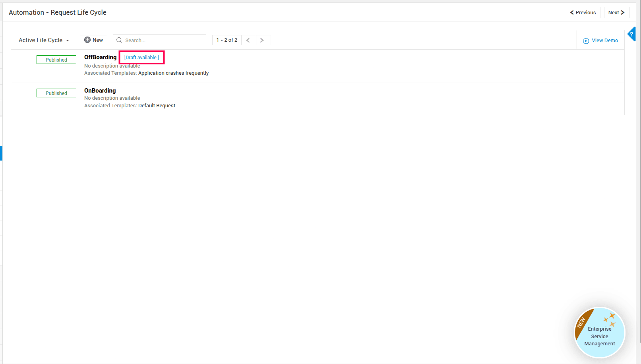Click Default Request template text
Image resolution: width=641 pixels, height=364 pixels.
157,106
